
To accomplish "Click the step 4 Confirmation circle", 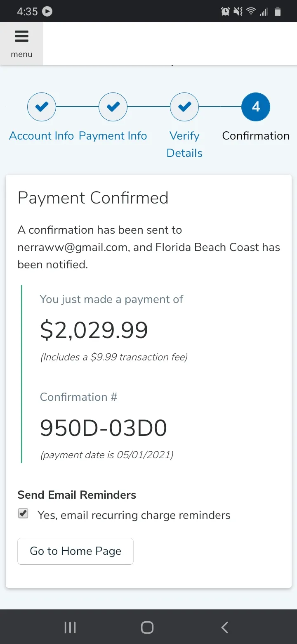I will click(x=256, y=107).
